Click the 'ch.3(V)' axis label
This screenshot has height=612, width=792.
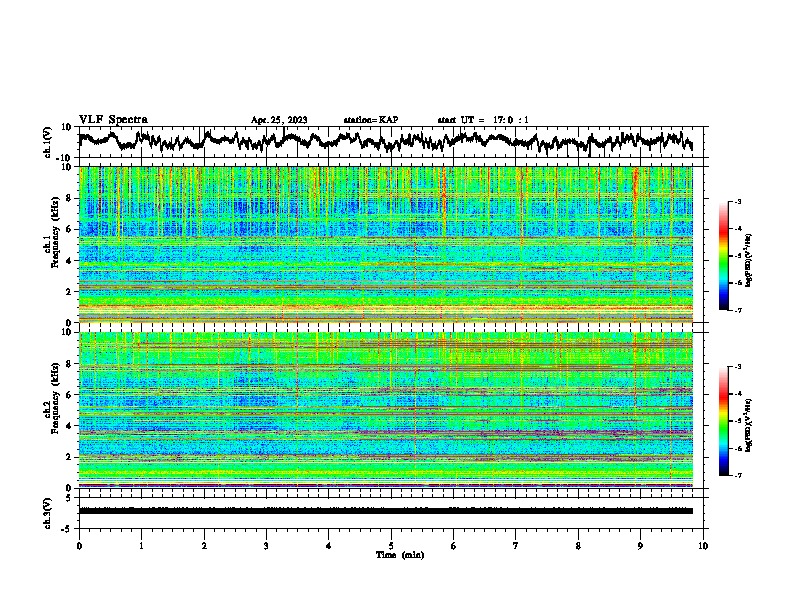(x=48, y=513)
